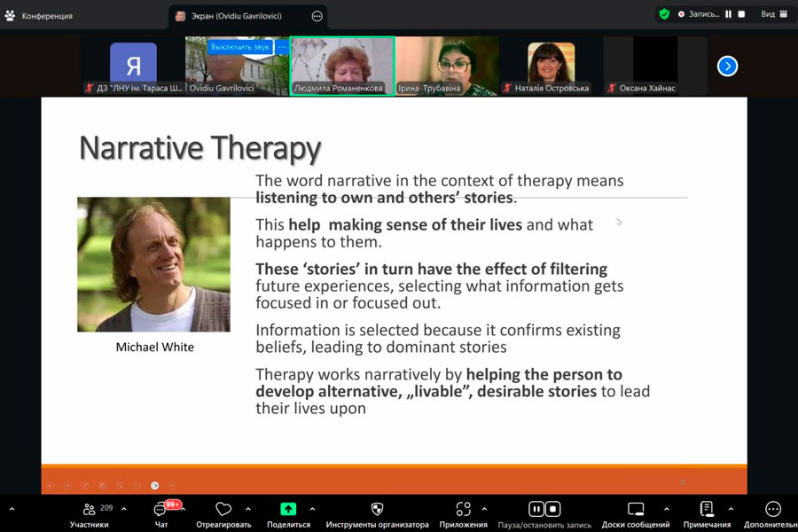798x532 pixels.
Task: Stop the recording in bottom toolbar
Action: point(552,509)
